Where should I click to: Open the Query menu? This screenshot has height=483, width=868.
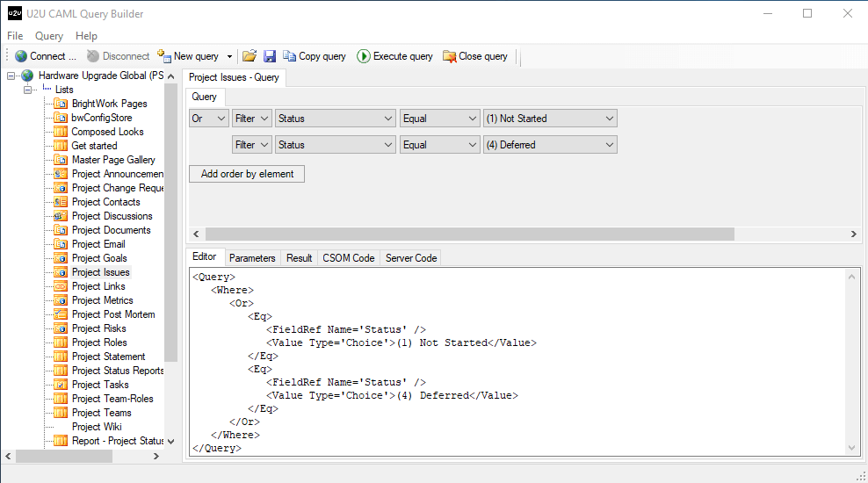pyautogui.click(x=48, y=36)
